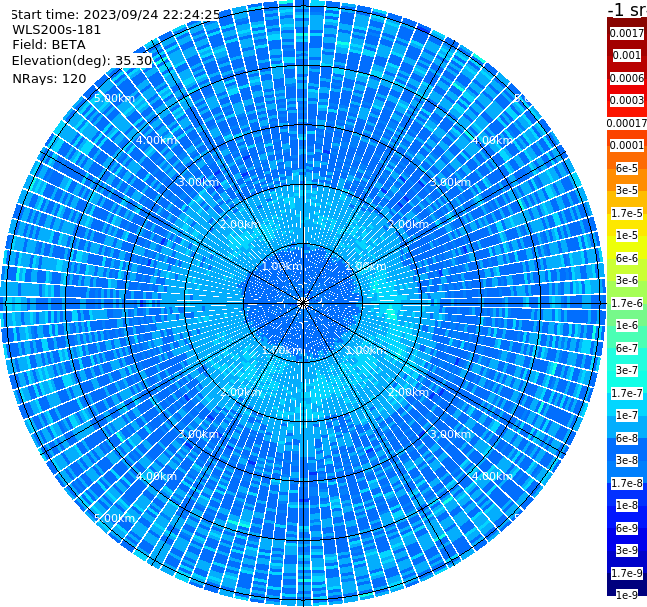The height and width of the screenshot is (607, 647).
Task: Click the '4.00km' ring label in lower-right quadrant
Action: click(x=492, y=476)
